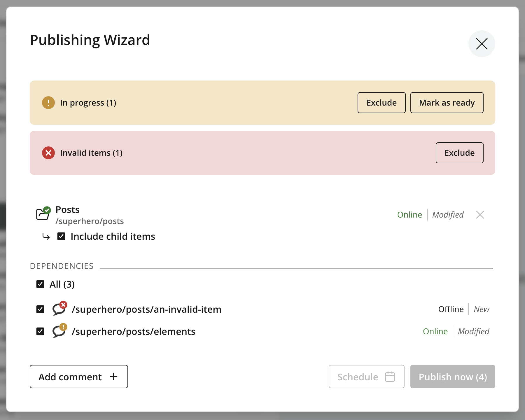Remove the Posts item from publishing

click(x=480, y=215)
